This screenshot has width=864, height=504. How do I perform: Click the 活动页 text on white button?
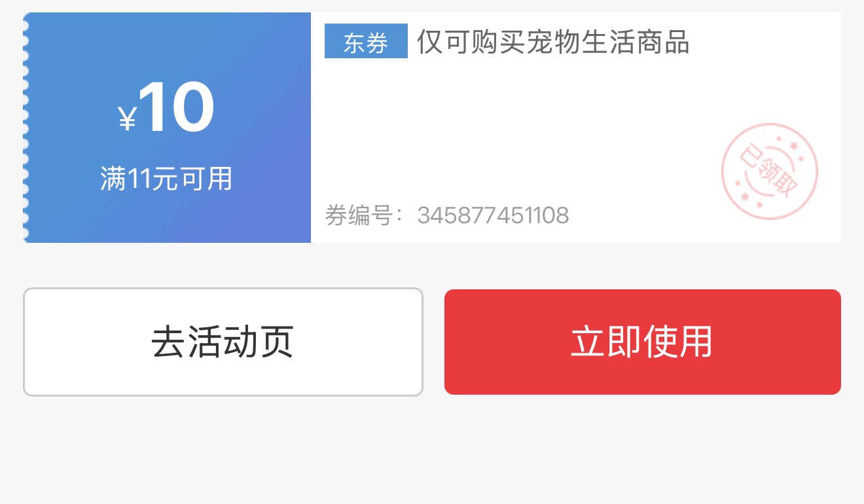click(x=241, y=342)
